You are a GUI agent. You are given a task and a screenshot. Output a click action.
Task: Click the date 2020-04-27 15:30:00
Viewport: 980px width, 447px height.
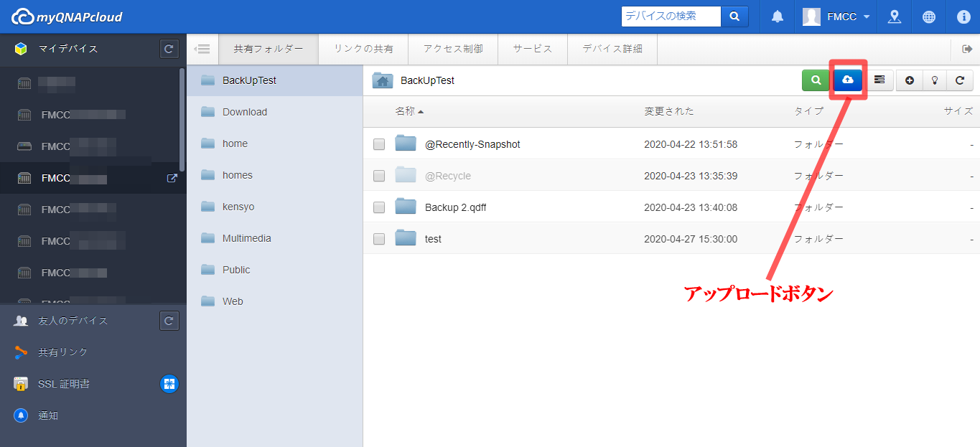[691, 239]
